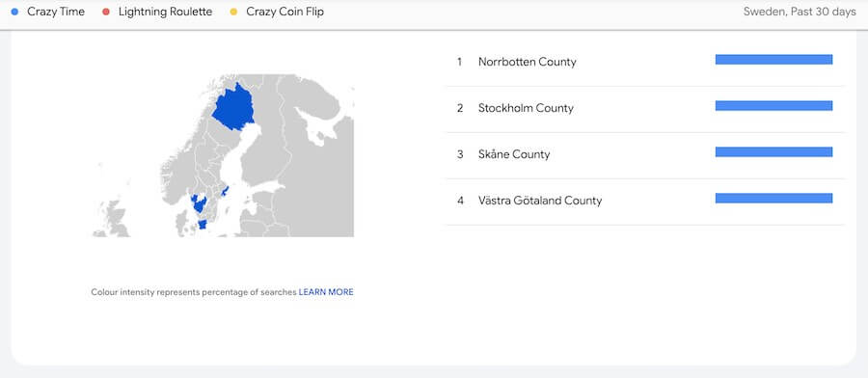Click the red Lightning Roulette legend dot
The width and height of the screenshot is (868, 378).
click(x=106, y=12)
